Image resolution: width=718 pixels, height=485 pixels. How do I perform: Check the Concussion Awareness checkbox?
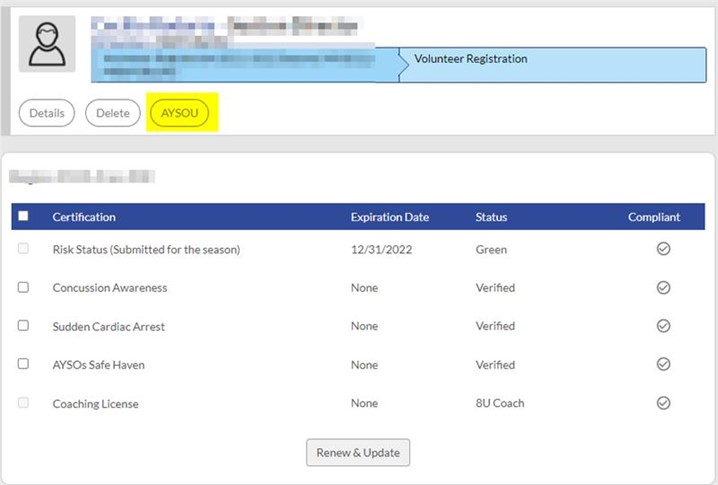click(24, 288)
